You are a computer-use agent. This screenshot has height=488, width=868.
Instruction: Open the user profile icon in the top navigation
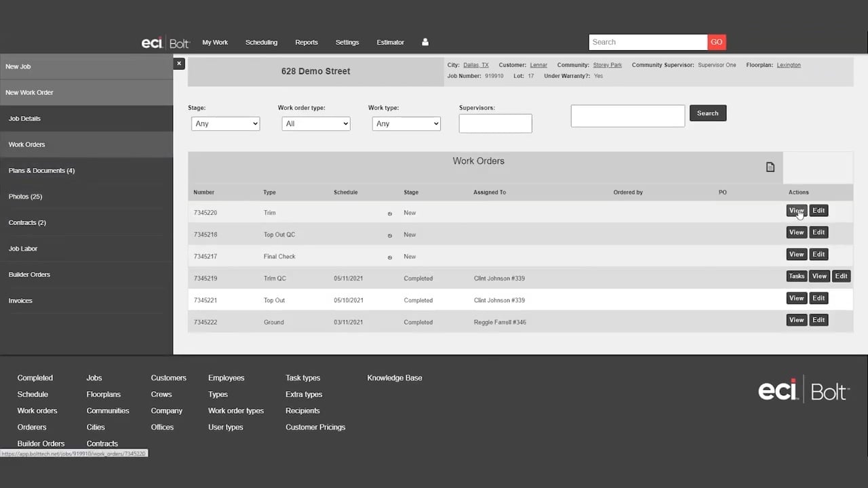425,41
